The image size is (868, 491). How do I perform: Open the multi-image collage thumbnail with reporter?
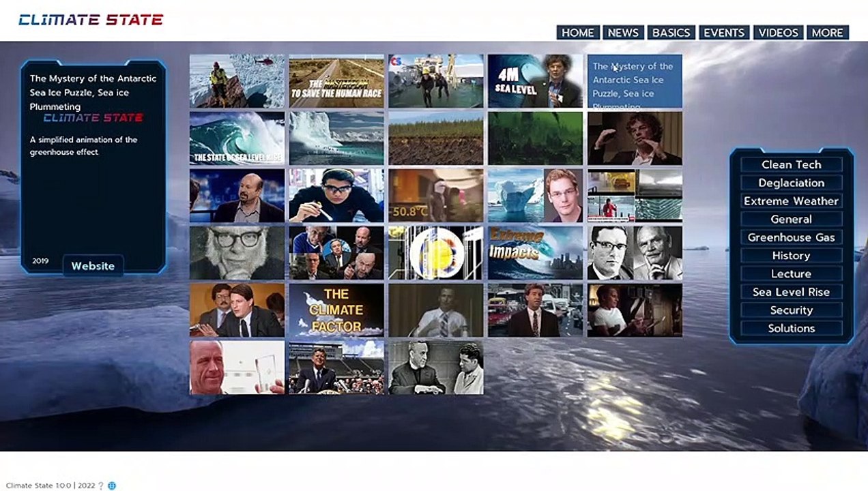[x=635, y=196]
